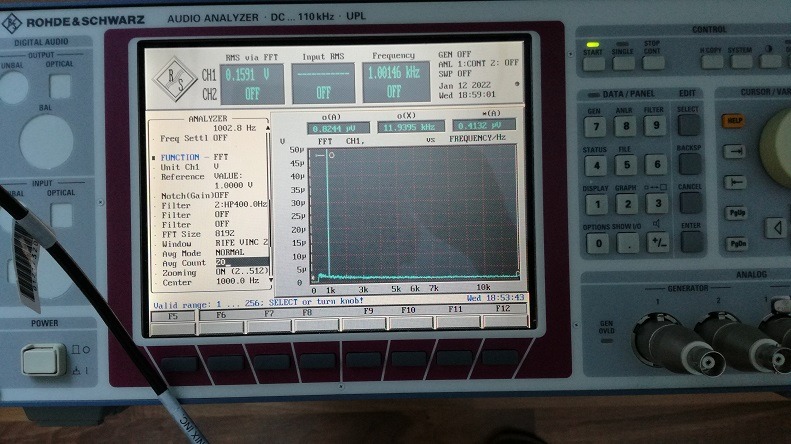Hit the BACKSP edit key

[689, 164]
